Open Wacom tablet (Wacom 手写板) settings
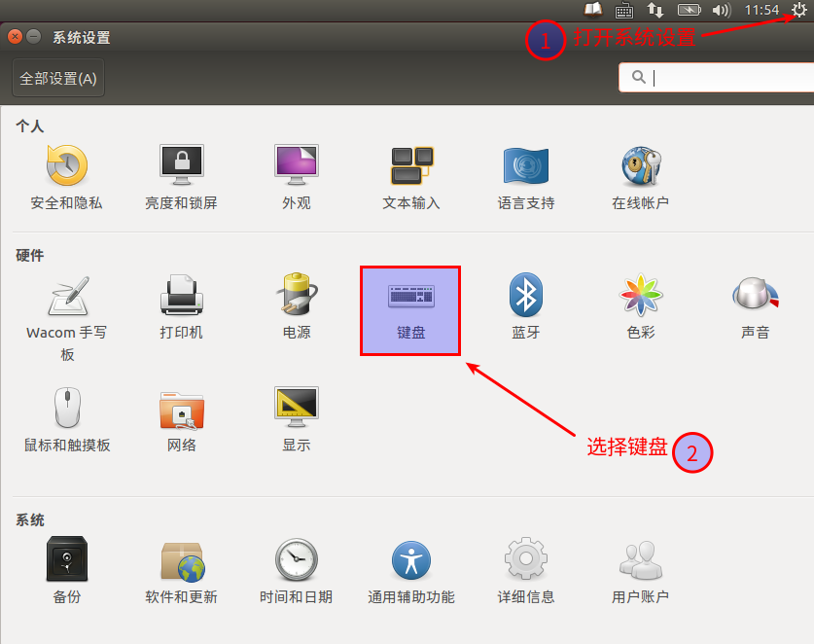This screenshot has height=644, width=814. coord(66,318)
